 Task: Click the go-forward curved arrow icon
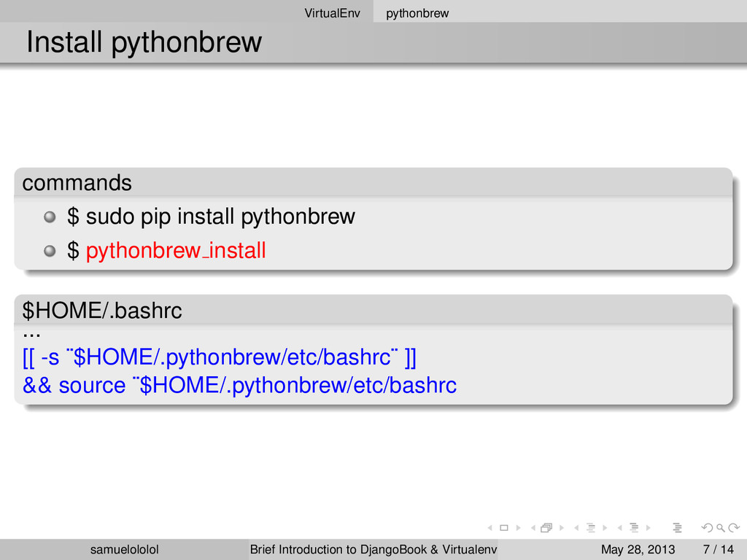(734, 528)
